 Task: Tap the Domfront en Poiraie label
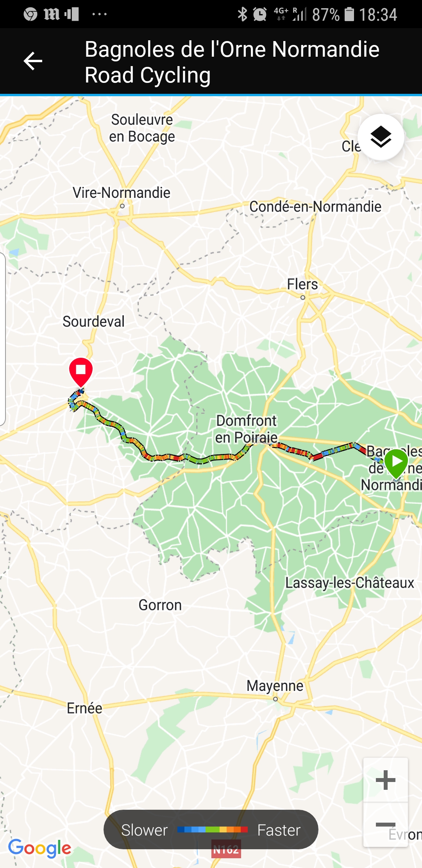click(247, 429)
